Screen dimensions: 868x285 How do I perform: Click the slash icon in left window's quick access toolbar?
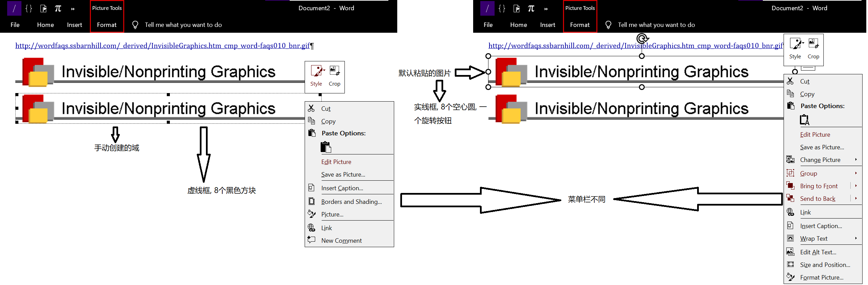pos(14,9)
